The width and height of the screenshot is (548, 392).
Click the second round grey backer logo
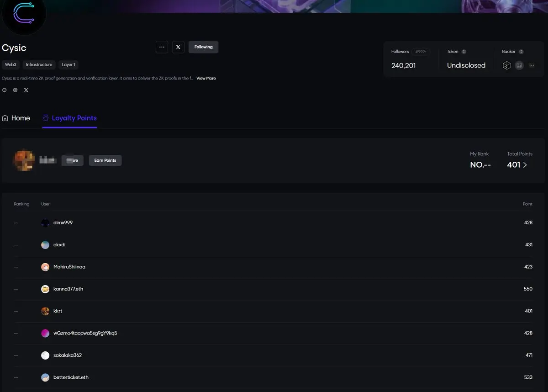point(519,65)
